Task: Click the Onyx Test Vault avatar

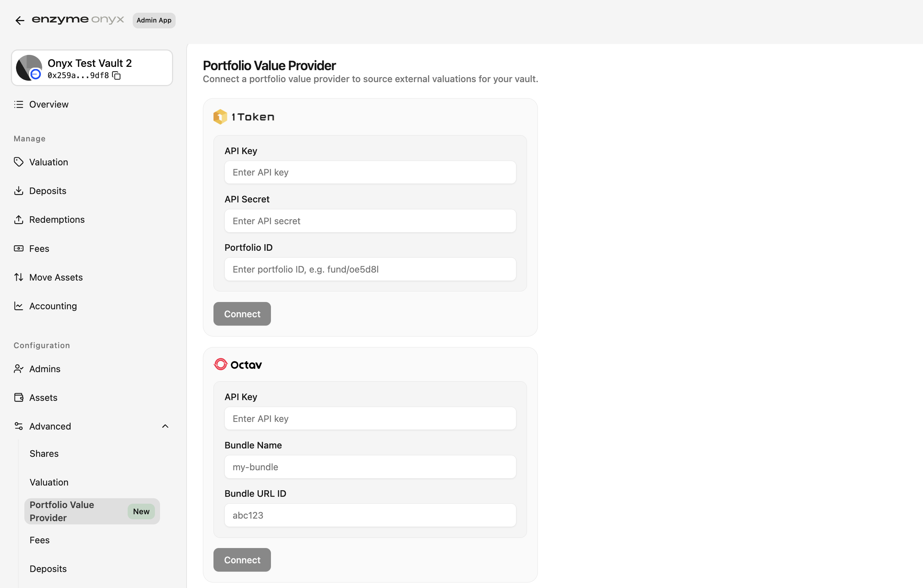Action: pyautogui.click(x=29, y=68)
